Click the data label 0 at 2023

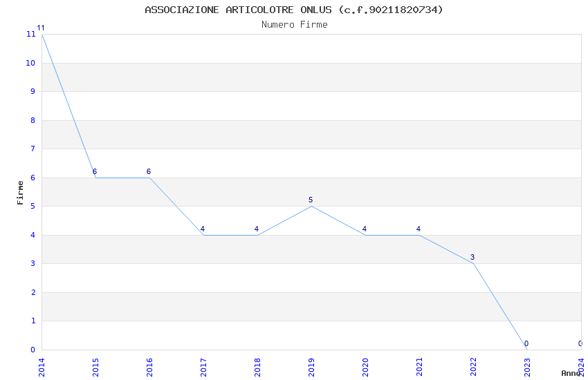point(526,343)
